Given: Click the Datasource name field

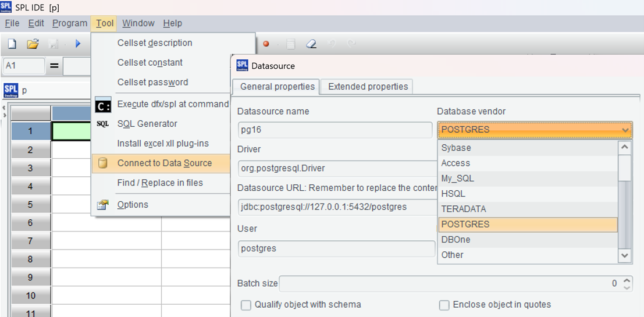Looking at the screenshot, I should pyautogui.click(x=335, y=130).
